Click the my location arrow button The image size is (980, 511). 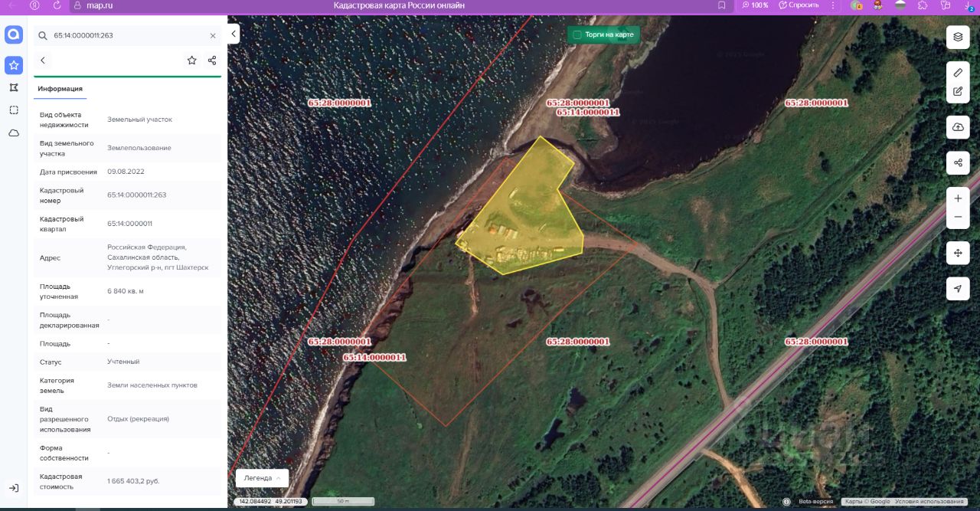click(958, 289)
